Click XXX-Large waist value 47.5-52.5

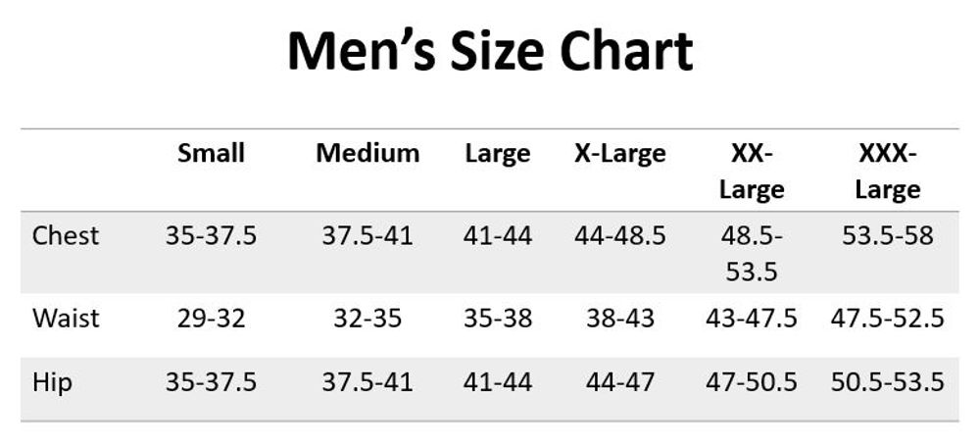(888, 319)
